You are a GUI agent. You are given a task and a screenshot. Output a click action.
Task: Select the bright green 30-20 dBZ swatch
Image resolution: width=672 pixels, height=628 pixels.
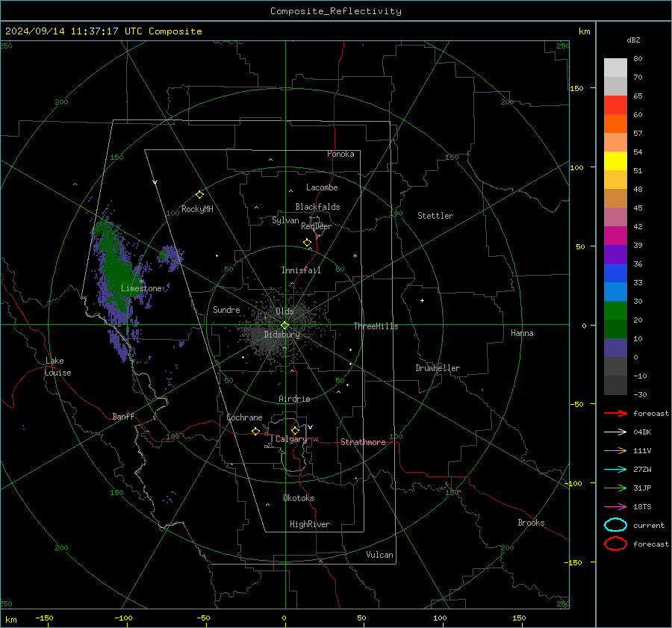(615, 311)
